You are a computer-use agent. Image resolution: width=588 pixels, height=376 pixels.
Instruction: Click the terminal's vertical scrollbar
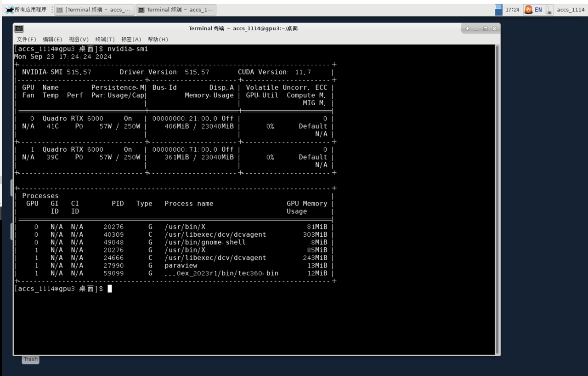497,198
